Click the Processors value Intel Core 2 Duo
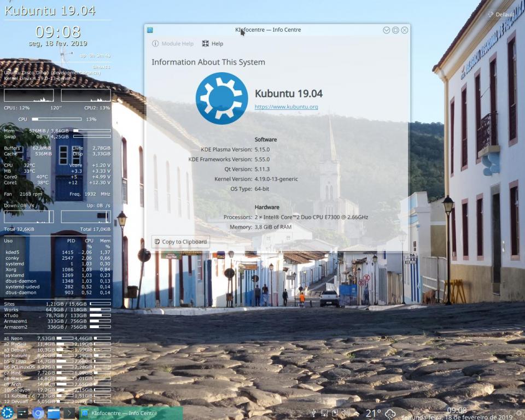Viewport: 525px width, 420px height. pos(311,217)
